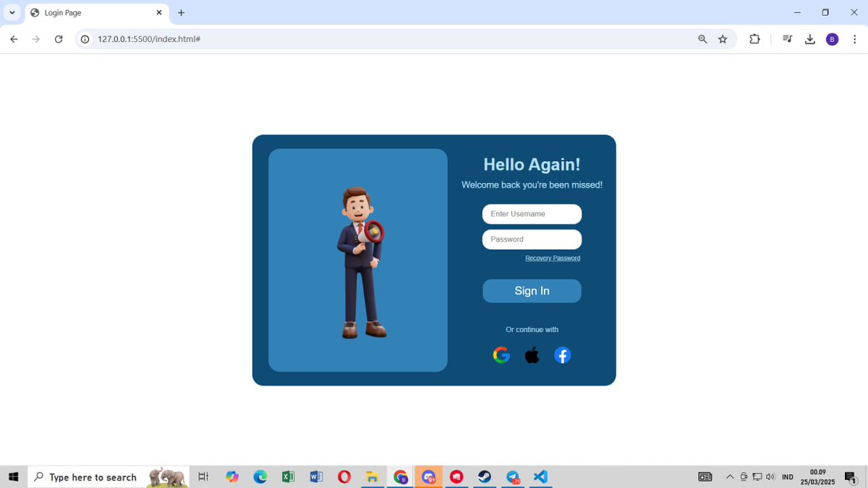Viewport: 868px width, 488px height.
Task: Expand hidden icons in the system tray
Action: coord(730,476)
